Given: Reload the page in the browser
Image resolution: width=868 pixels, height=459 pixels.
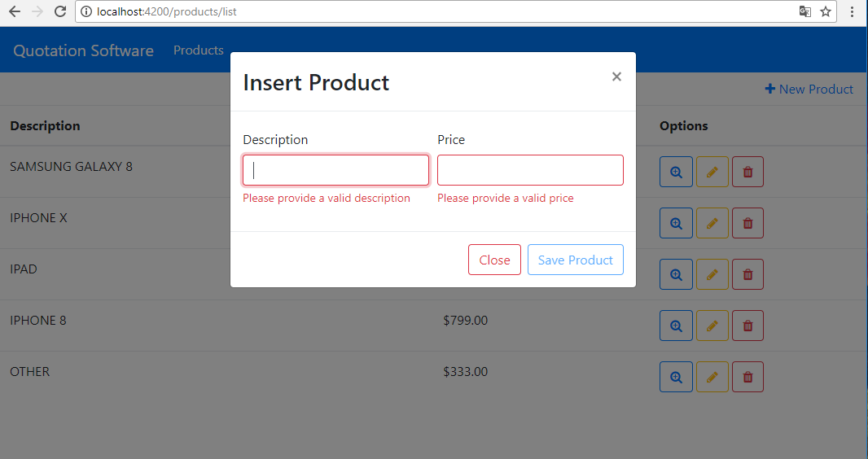Looking at the screenshot, I should tap(60, 11).
